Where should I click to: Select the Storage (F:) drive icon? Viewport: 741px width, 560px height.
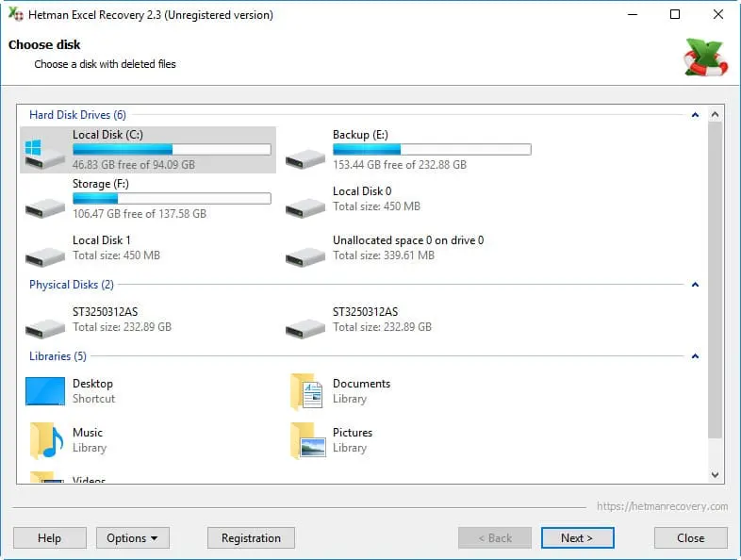click(x=45, y=208)
